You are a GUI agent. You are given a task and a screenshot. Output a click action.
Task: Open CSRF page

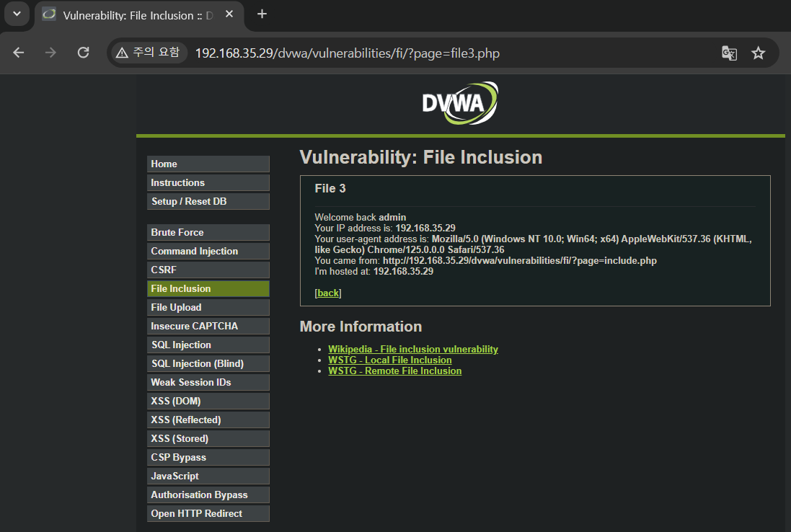click(x=208, y=270)
